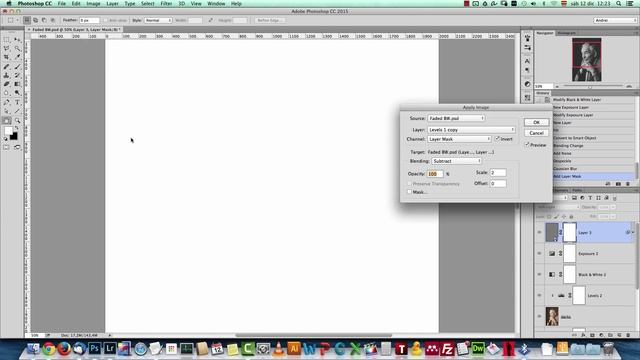This screenshot has width=640, height=360.
Task: Click the New Selection mode icon in options bar
Action: click(27, 20)
